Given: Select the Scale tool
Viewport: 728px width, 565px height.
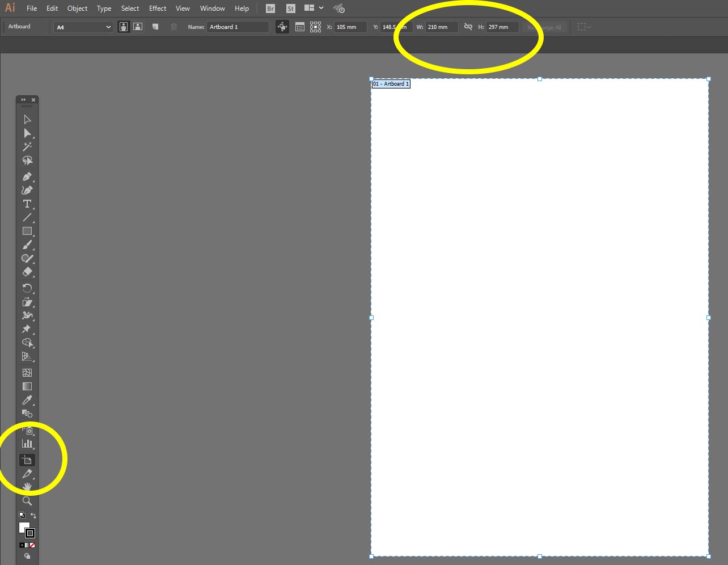Looking at the screenshot, I should click(x=27, y=302).
